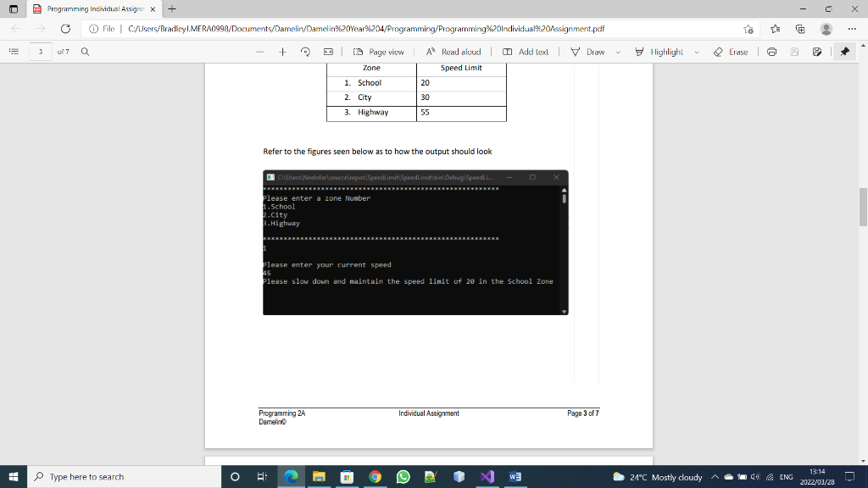Image resolution: width=868 pixels, height=488 pixels.
Task: Open the Windows Start menu
Action: pos(14,476)
